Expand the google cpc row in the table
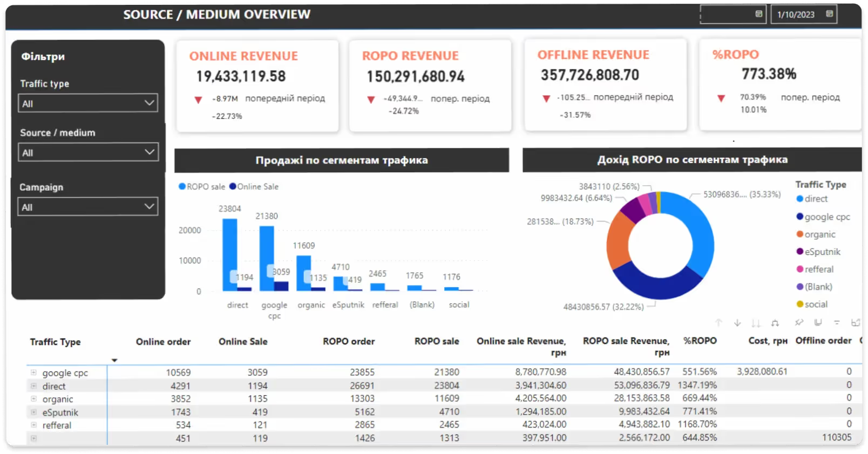Screen dimensions: 868x454 pyautogui.click(x=33, y=372)
